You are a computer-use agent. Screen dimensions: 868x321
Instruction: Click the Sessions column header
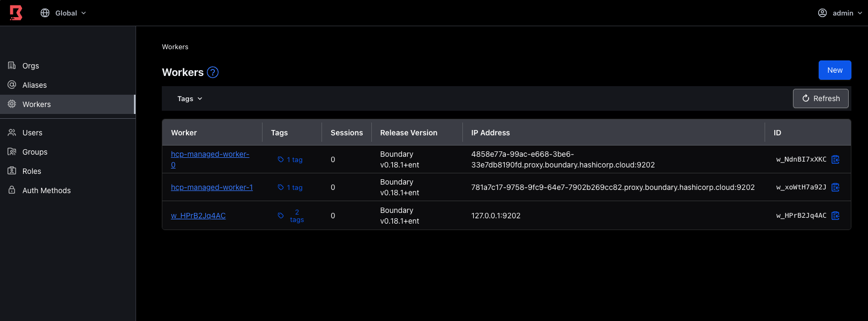click(347, 133)
